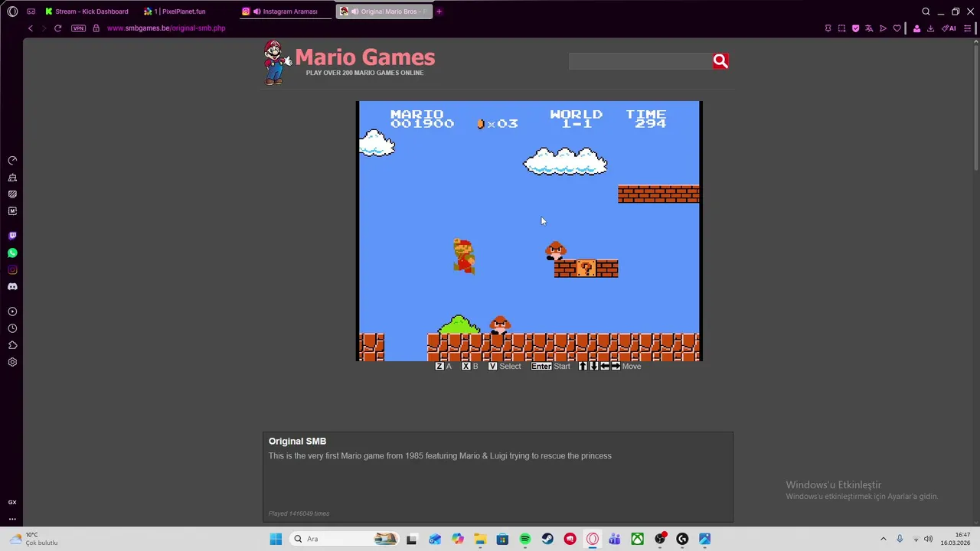Open GX Cleaner in the sidebar
Image resolution: width=980 pixels, height=551 pixels.
point(12,178)
